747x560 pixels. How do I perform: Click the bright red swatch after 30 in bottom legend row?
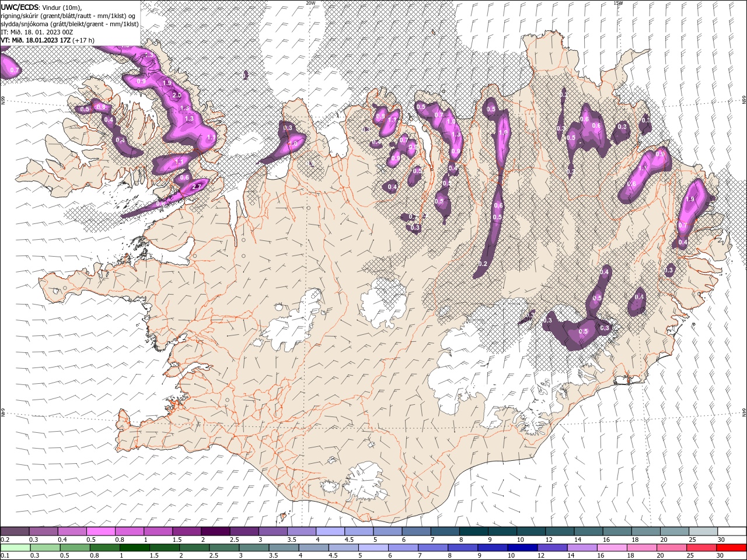[731, 548]
